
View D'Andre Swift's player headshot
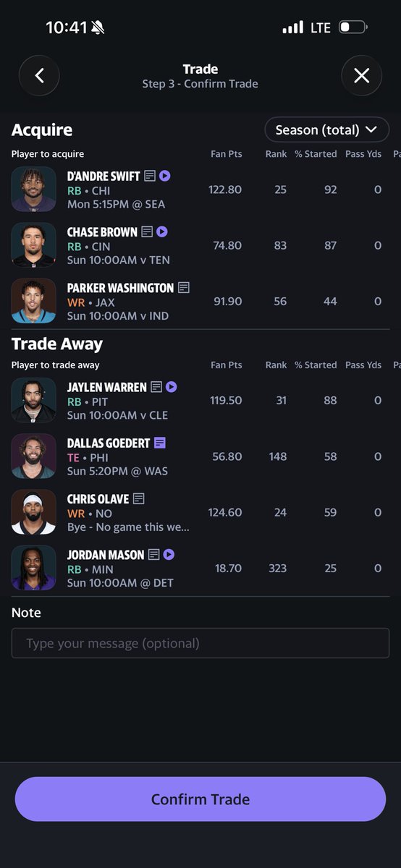(x=33, y=190)
